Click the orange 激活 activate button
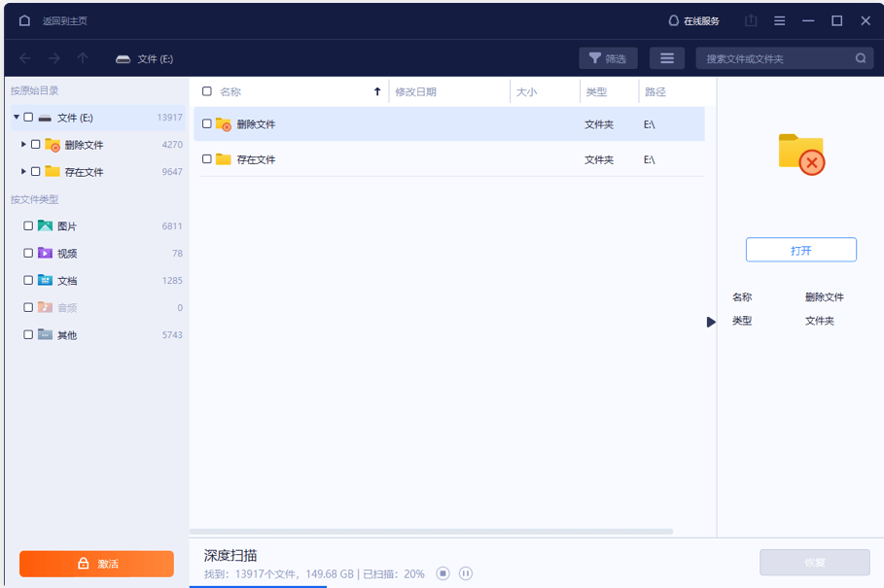 click(x=96, y=564)
